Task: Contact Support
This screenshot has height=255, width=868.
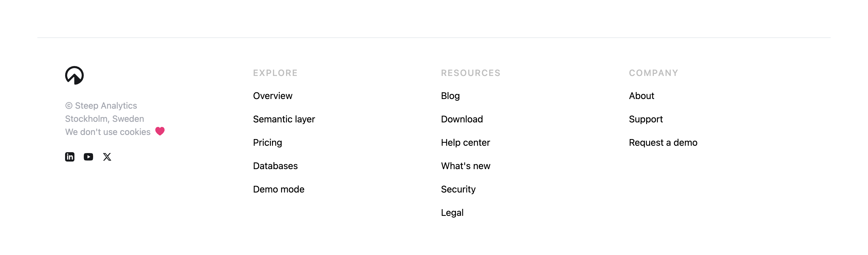Action: click(646, 119)
